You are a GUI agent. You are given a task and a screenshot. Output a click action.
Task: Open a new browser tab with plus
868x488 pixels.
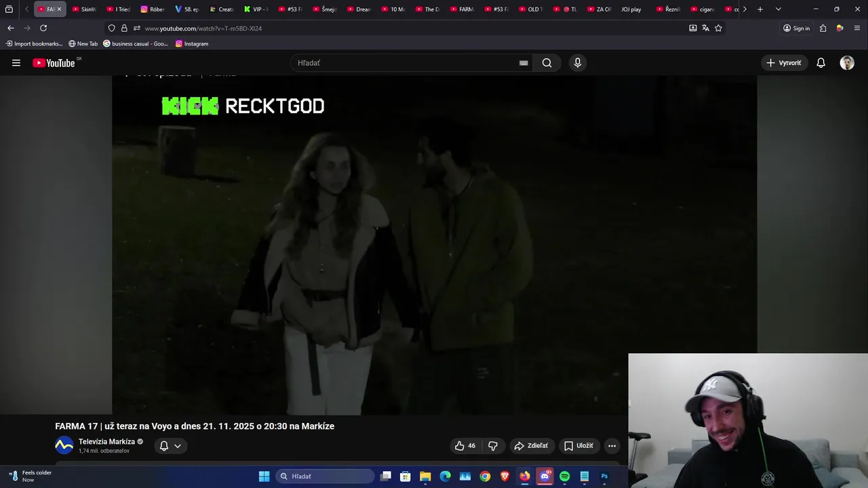click(x=760, y=9)
